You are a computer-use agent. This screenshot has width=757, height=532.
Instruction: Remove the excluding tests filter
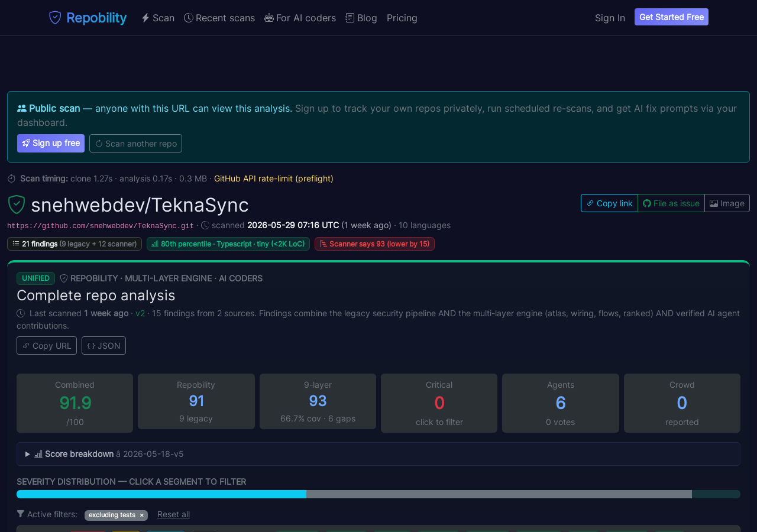coord(141,515)
